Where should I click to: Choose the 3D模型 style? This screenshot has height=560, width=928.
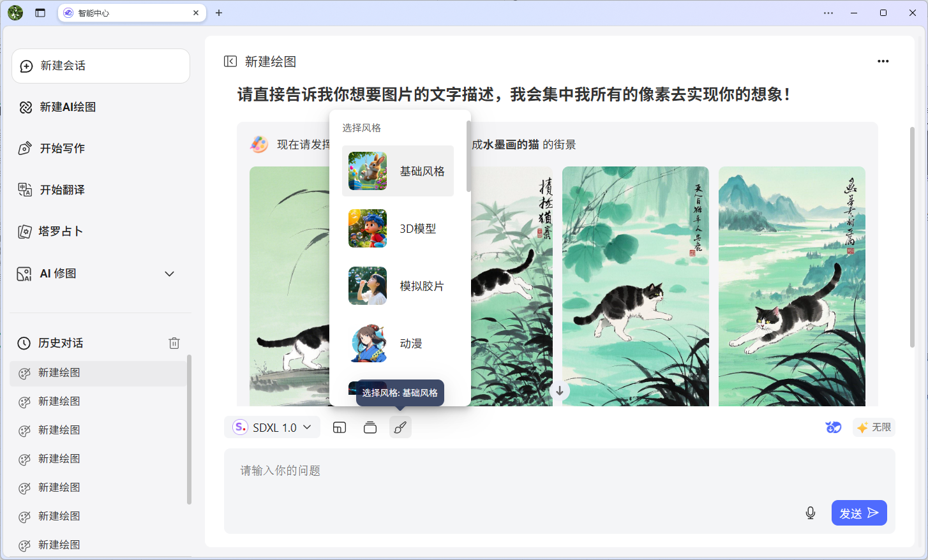[398, 228]
